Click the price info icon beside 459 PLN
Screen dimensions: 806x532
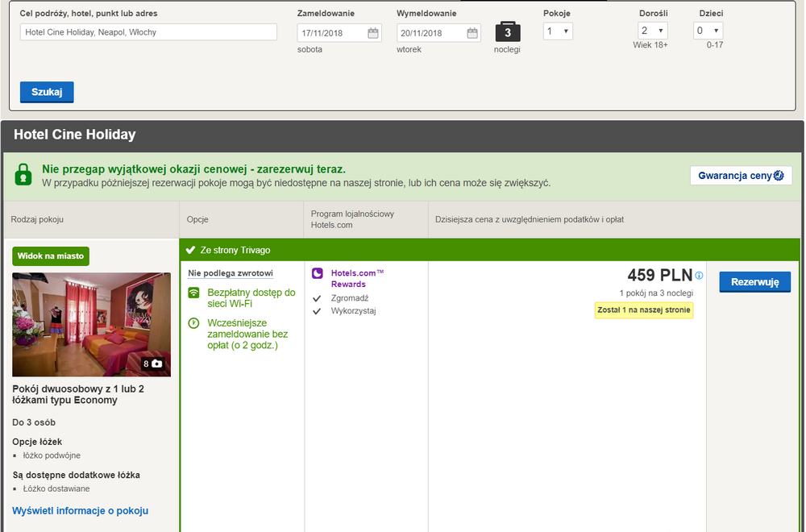coord(699,276)
